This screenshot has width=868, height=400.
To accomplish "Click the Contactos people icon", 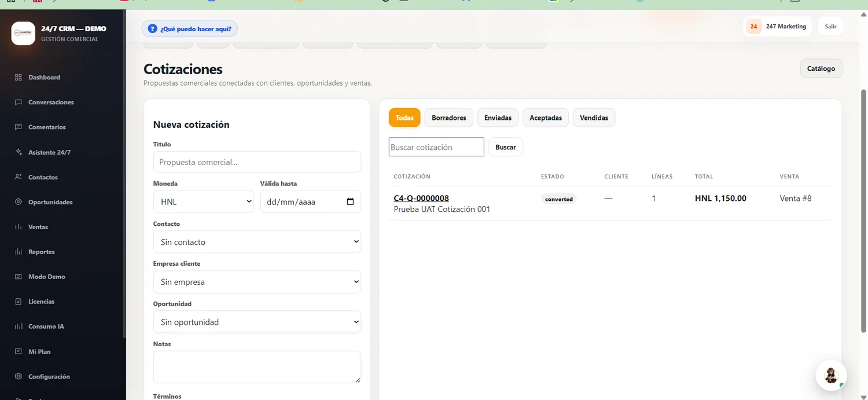I will coord(18,177).
